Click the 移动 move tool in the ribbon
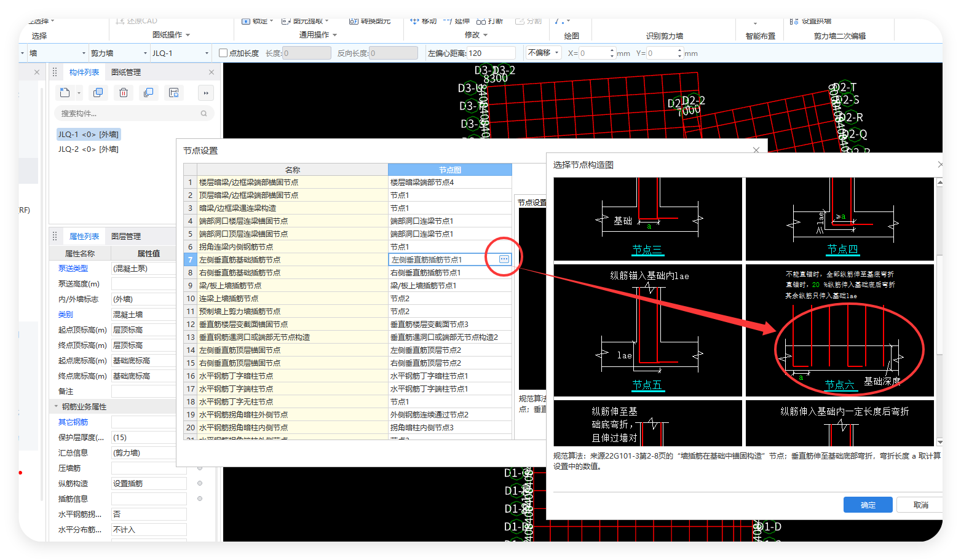Image resolution: width=961 pixels, height=560 pixels. point(423,22)
